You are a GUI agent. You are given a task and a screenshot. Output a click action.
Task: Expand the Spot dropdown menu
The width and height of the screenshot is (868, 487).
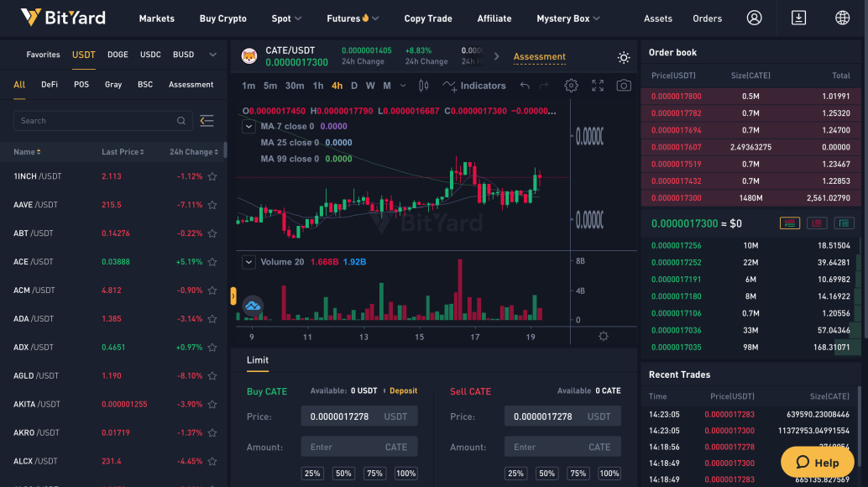pyautogui.click(x=286, y=18)
